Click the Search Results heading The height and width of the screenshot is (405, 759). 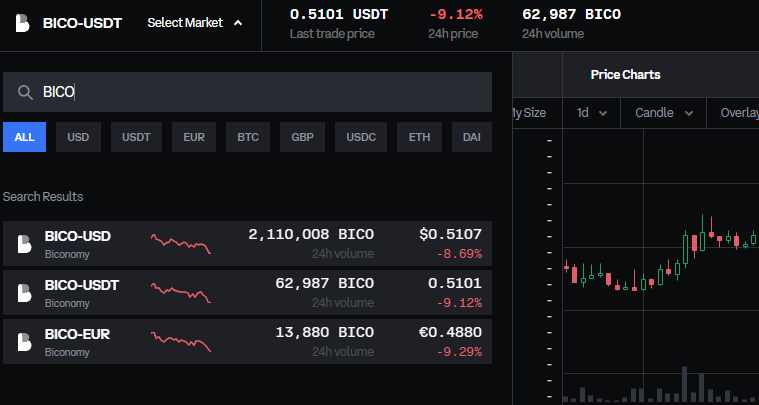pyautogui.click(x=43, y=196)
